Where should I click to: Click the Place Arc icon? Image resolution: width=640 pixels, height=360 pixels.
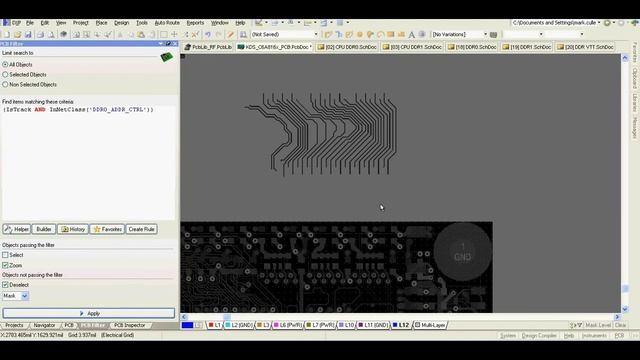tap(380, 35)
